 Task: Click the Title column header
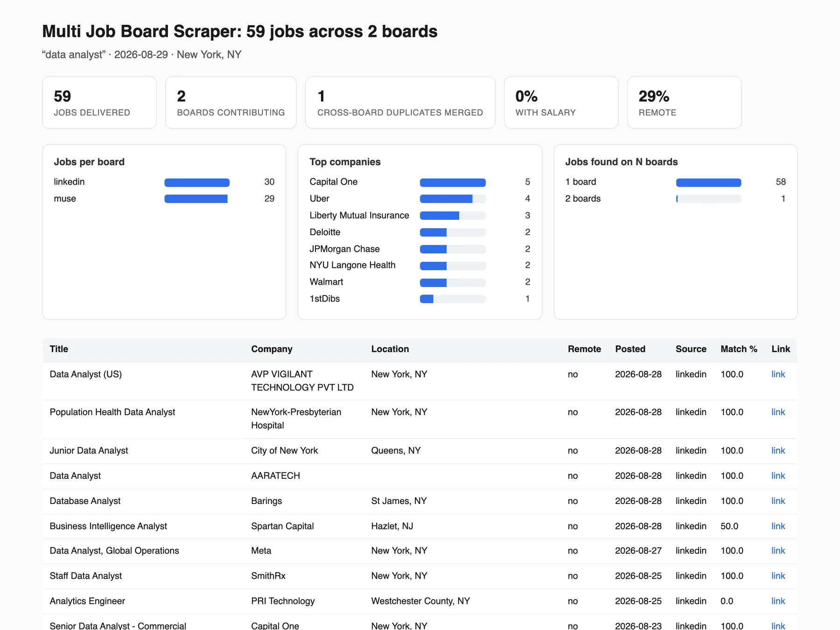click(59, 349)
